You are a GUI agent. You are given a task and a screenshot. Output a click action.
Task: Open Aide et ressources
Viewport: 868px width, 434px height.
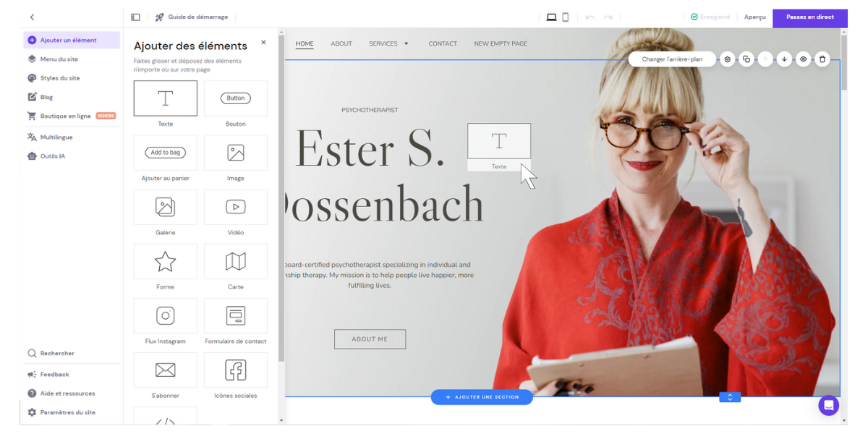coord(72,393)
